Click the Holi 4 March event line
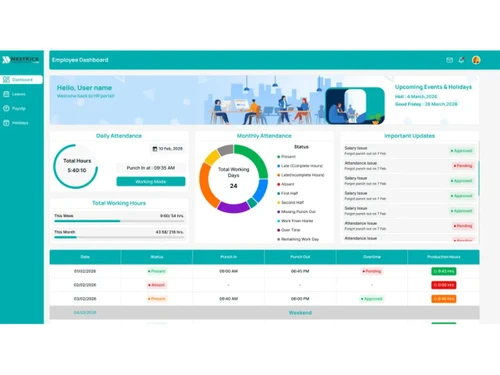Image resolution: width=500 pixels, height=375 pixels. (x=416, y=96)
